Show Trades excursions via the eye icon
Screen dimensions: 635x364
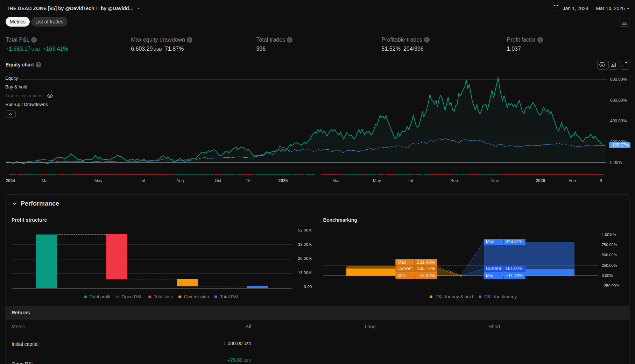tap(50, 96)
